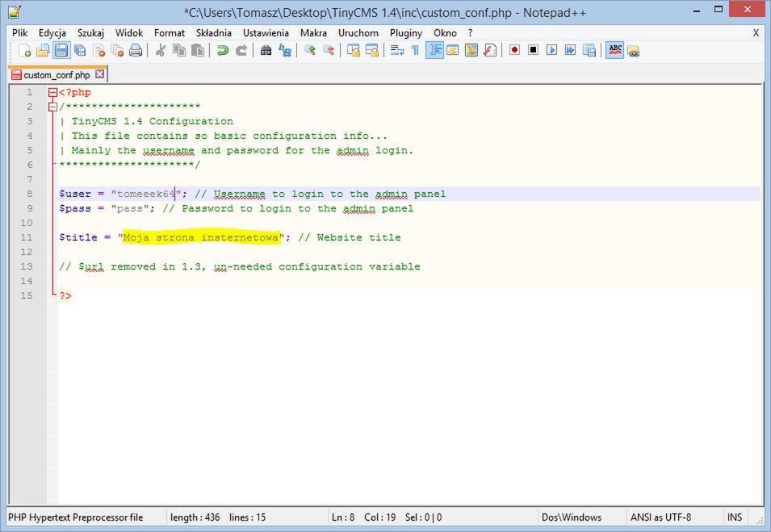
Task: Toggle word wrap in the toolbar
Action: 397,50
